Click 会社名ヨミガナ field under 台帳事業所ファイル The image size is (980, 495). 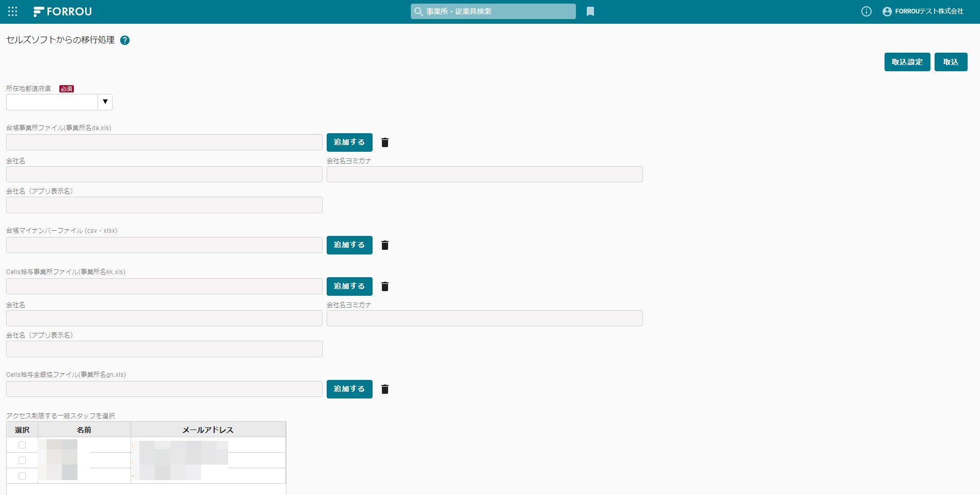pyautogui.click(x=485, y=174)
